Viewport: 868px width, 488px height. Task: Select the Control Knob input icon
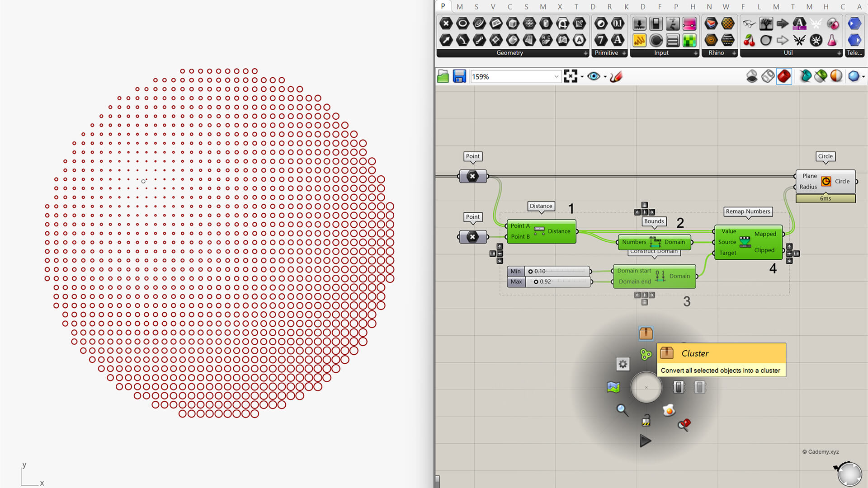coord(656,40)
